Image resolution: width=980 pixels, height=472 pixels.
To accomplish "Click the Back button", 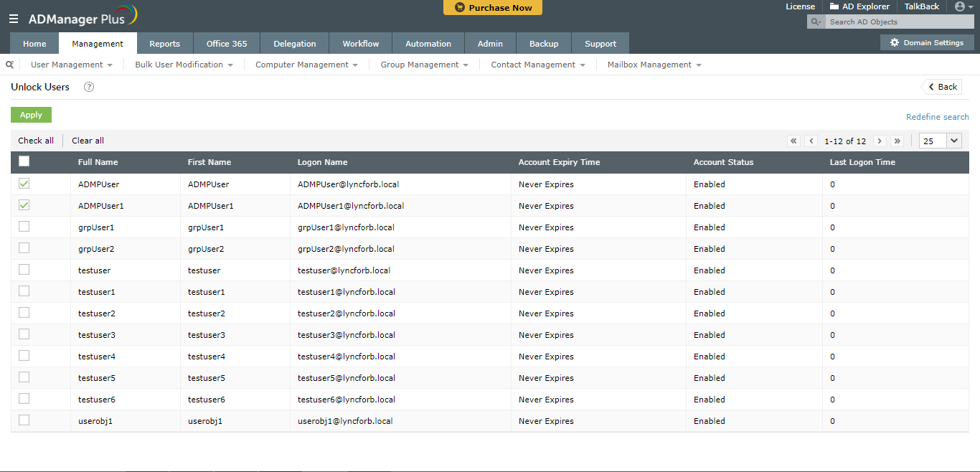I will point(942,87).
